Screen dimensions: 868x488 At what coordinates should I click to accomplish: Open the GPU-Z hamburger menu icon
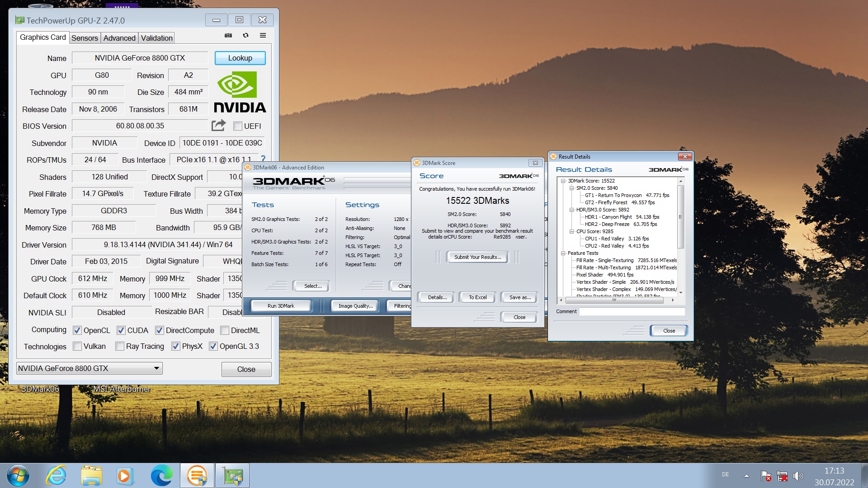click(x=263, y=35)
